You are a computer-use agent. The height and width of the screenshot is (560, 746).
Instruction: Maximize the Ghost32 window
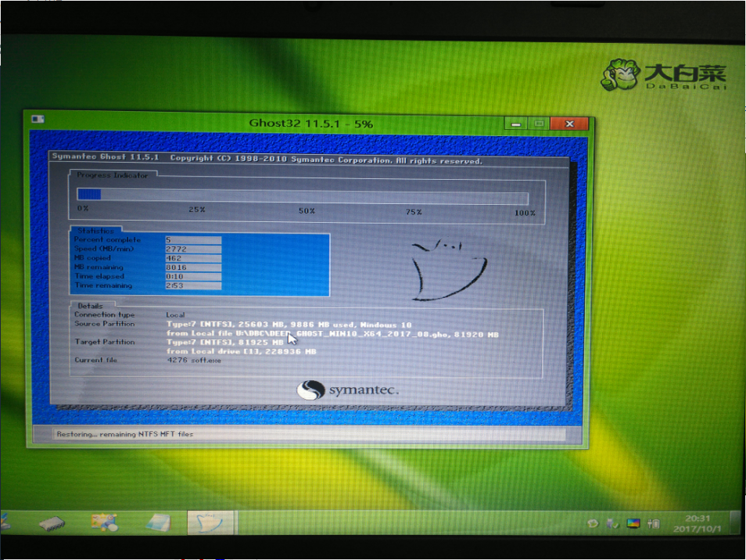click(539, 124)
